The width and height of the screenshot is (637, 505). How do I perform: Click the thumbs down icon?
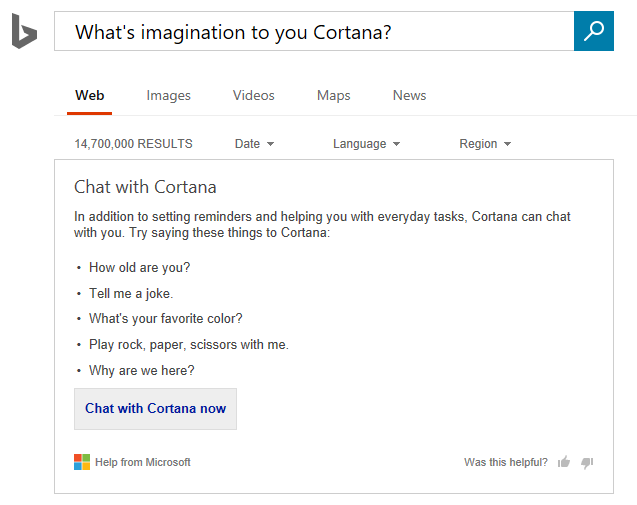point(587,462)
